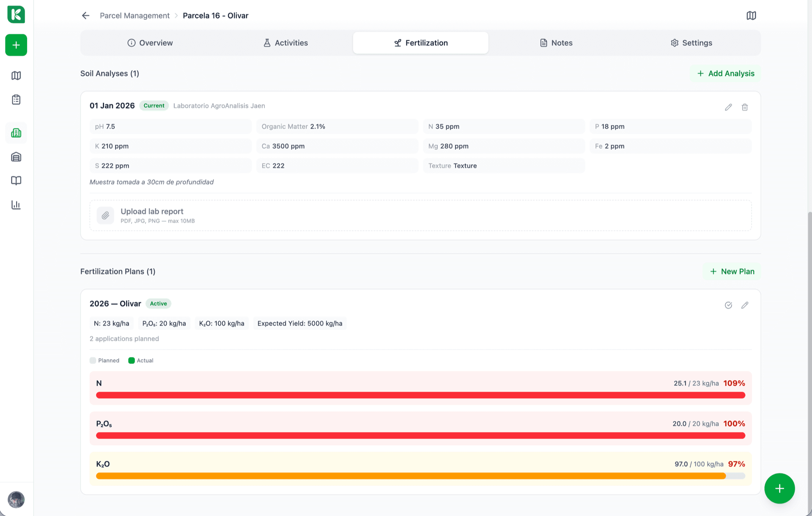Image resolution: width=812 pixels, height=516 pixels.
Task: Go to the Settings tab
Action: (691, 43)
